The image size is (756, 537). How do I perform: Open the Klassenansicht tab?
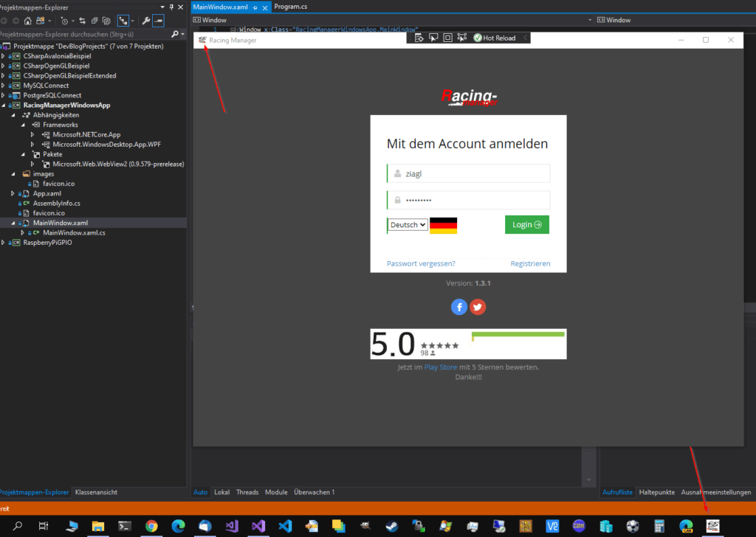coord(96,492)
